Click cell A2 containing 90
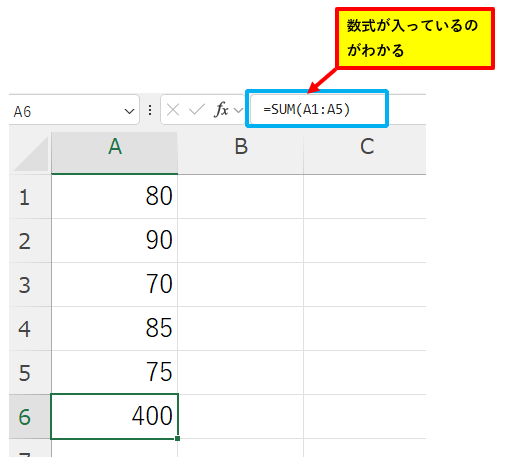Image resolution: width=507 pixels, height=465 pixels. pos(115,241)
